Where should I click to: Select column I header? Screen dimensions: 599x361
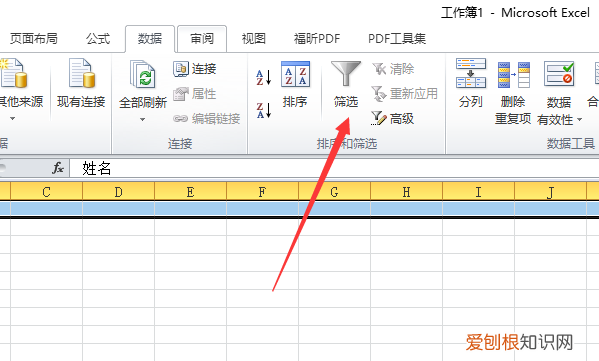[x=479, y=191]
